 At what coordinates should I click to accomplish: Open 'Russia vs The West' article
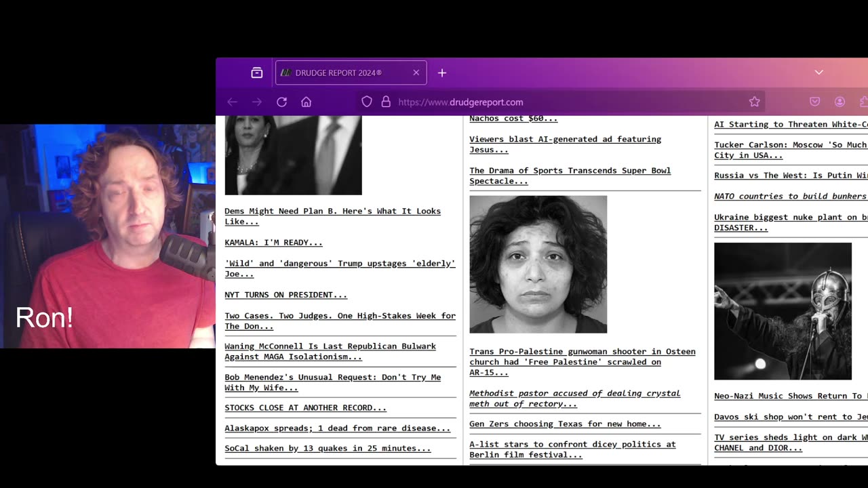click(x=791, y=175)
